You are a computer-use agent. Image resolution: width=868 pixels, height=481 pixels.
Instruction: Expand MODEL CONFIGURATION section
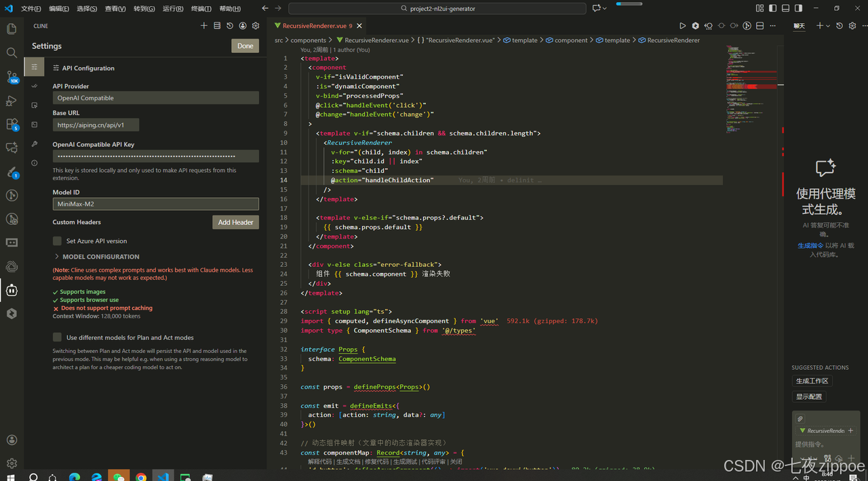pos(96,257)
